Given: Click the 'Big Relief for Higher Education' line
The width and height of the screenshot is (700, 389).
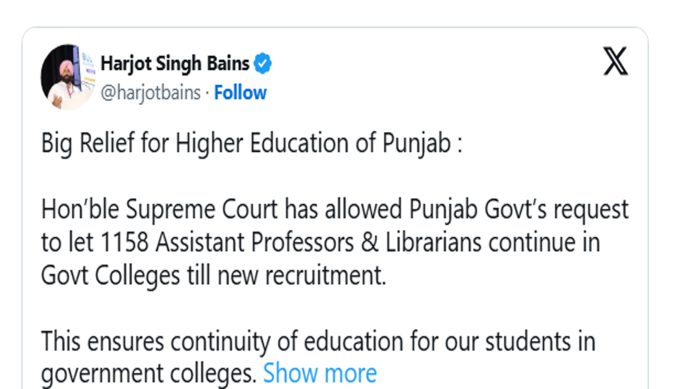Looking at the screenshot, I should coord(252,144).
